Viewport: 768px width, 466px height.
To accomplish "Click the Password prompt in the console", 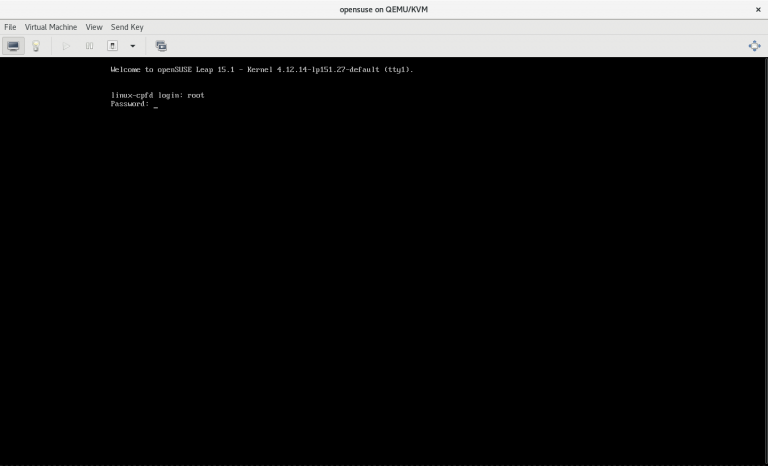I will point(130,104).
